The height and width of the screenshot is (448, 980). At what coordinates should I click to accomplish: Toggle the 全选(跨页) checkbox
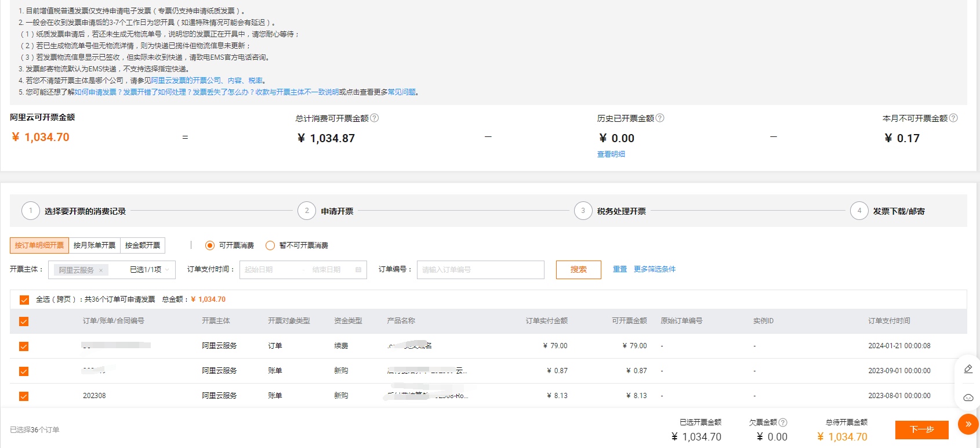point(24,300)
